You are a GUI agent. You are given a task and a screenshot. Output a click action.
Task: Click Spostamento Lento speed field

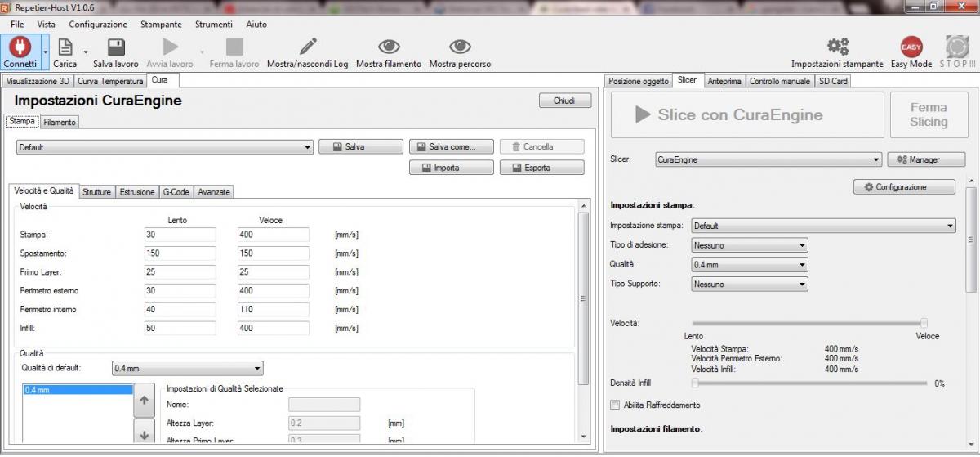180,253
